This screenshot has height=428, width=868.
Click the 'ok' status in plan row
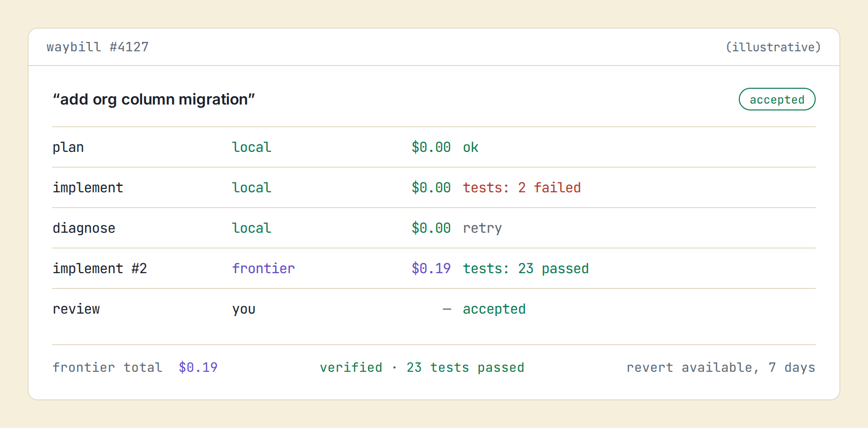coord(470,147)
